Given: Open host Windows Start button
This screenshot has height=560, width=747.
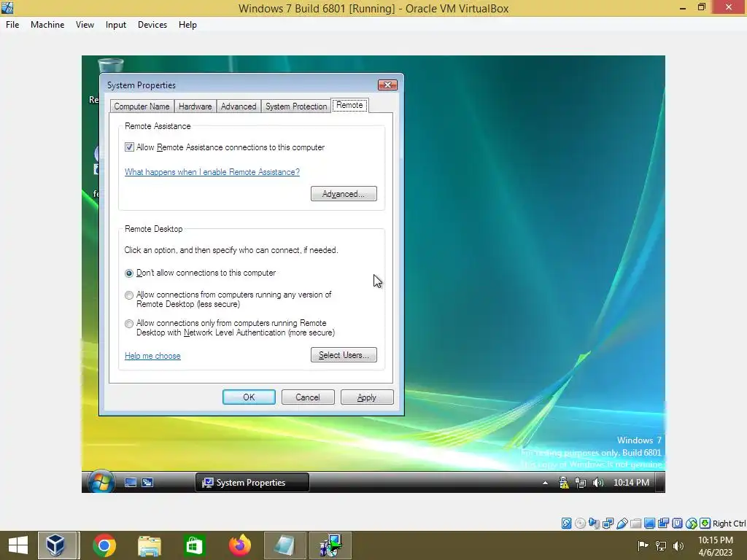Looking at the screenshot, I should (18, 545).
